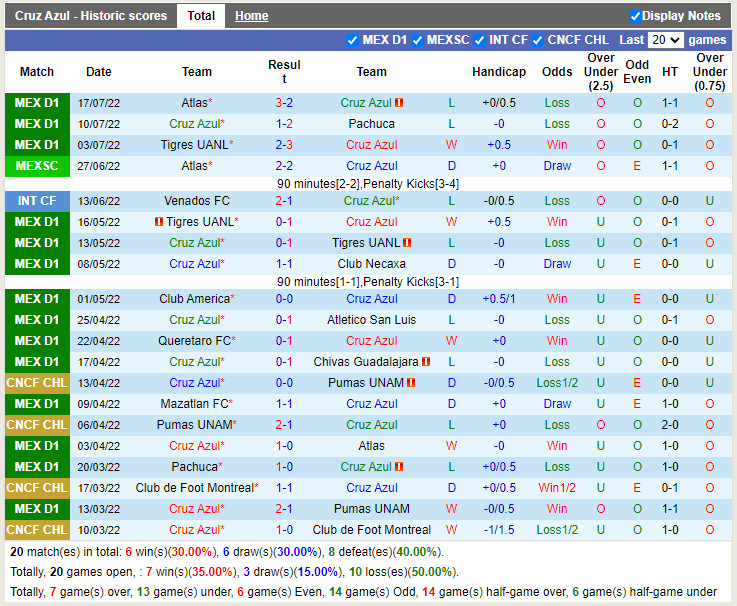Viewport: 737px width, 606px height.
Task: Click the red card icon next to Pumas UNAM on 13/04/22
Action: [410, 383]
